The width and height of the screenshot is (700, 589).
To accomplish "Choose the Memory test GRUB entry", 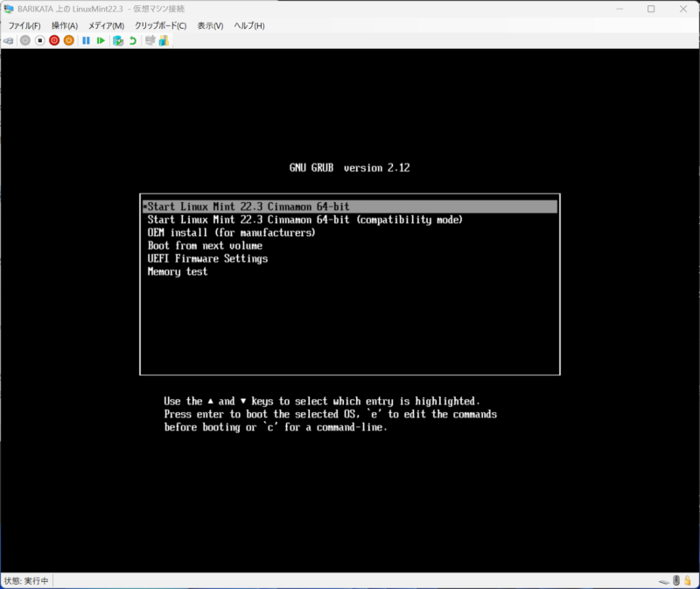I will click(178, 272).
